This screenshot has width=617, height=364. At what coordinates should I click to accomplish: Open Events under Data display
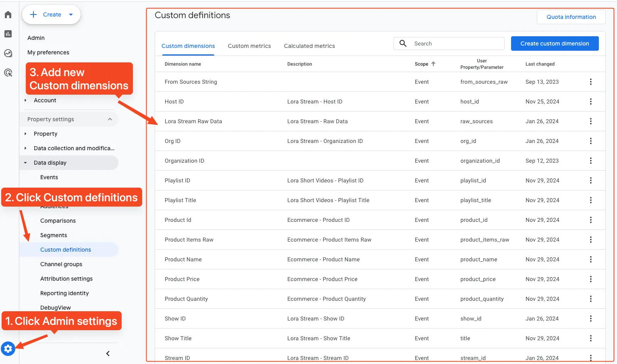49,177
